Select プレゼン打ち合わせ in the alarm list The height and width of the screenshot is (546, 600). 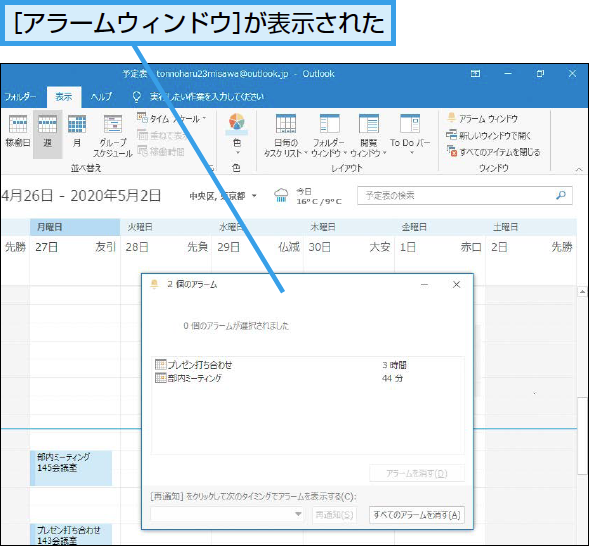click(x=195, y=365)
